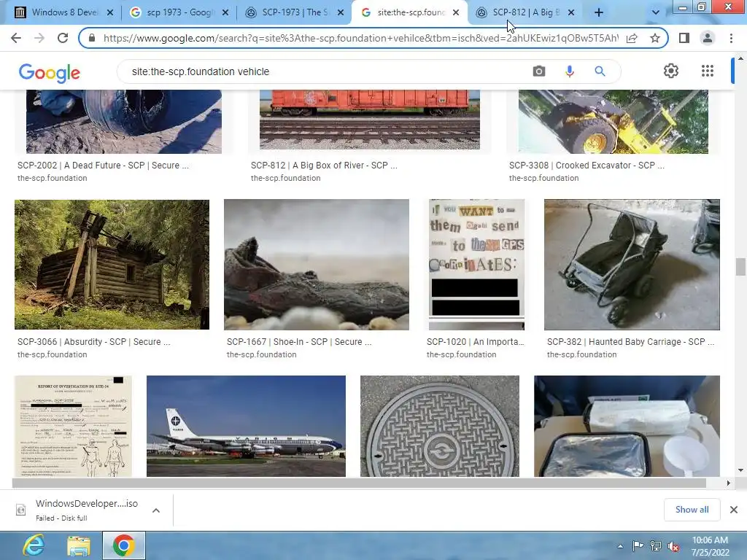Go back to the previous page
The width and height of the screenshot is (747, 560).
click(16, 38)
